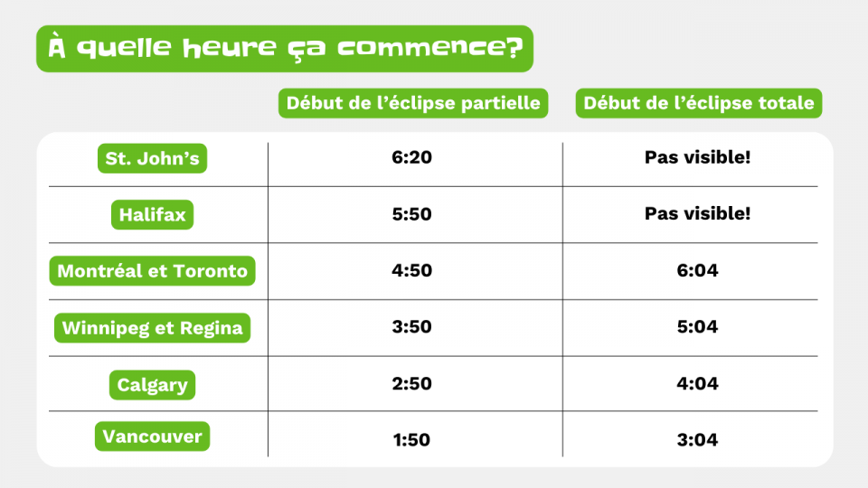Click the 4:50 partial eclipse time
The width and height of the screenshot is (868, 488).
412,270
